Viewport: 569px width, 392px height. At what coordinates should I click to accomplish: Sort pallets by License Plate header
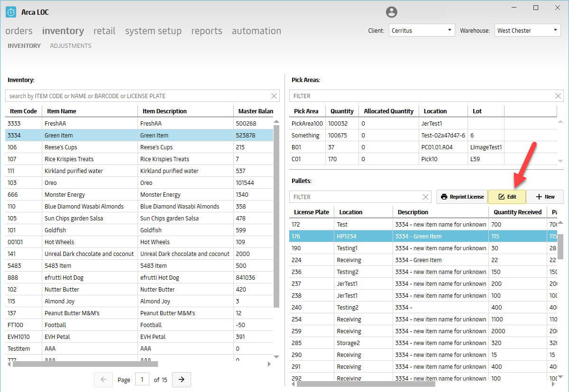(x=312, y=212)
